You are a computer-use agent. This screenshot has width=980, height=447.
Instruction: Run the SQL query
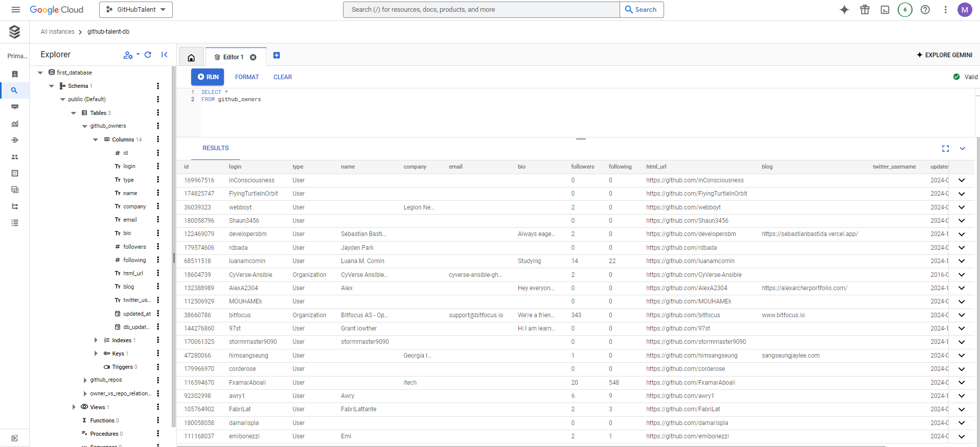tap(208, 77)
